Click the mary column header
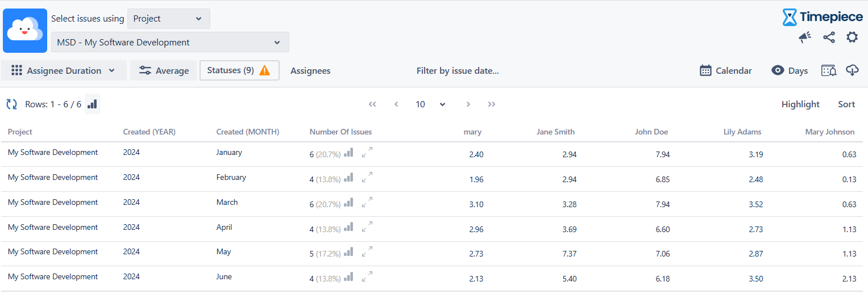The height and width of the screenshot is (294, 868). [472, 132]
